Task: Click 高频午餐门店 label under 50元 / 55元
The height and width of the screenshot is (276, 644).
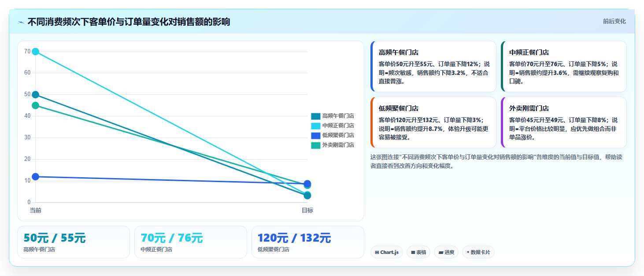Action: point(39,250)
